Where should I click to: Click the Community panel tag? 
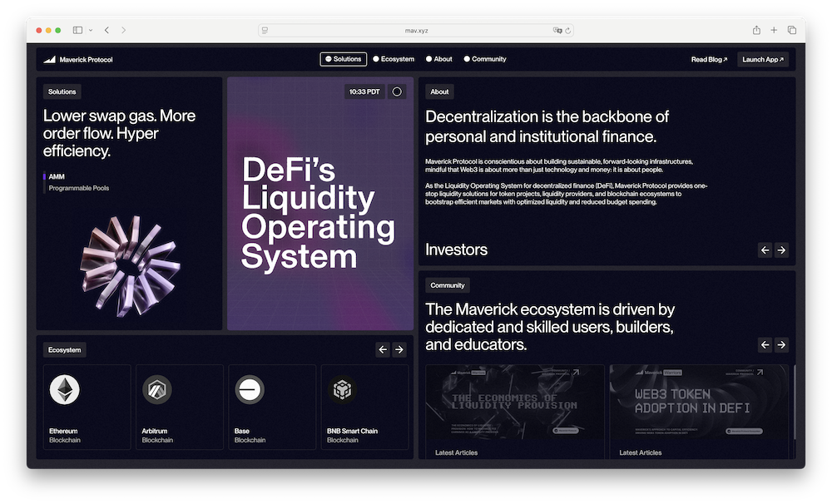pyautogui.click(x=448, y=285)
